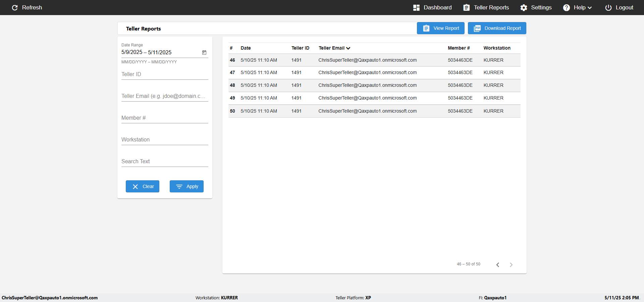Click the Download Report button
Screen dimensions: 644x302
pos(497,28)
